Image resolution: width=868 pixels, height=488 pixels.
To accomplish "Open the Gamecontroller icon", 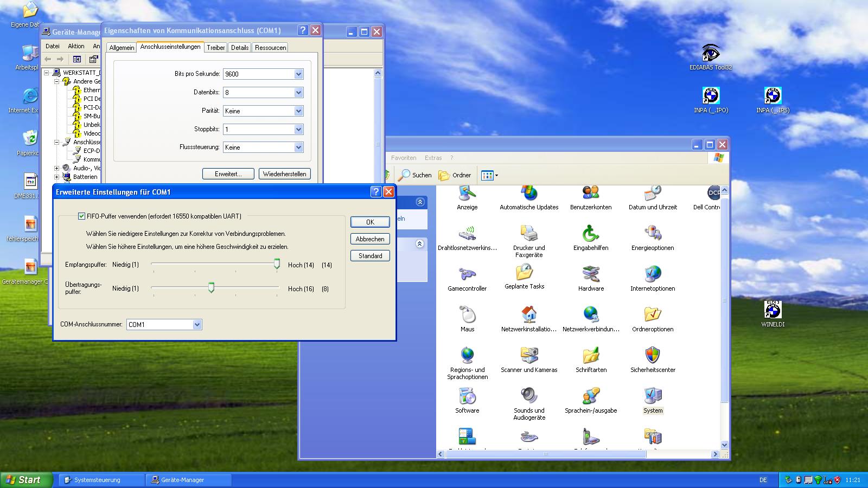I will point(467,275).
